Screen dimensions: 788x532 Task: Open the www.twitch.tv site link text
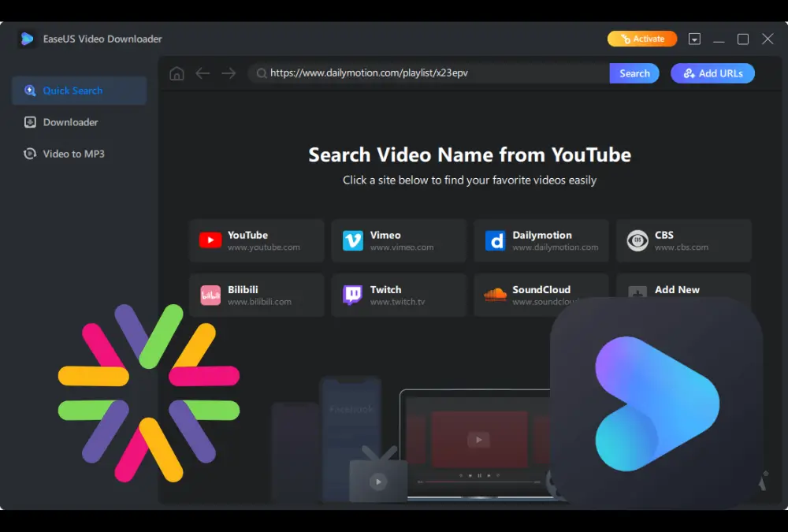tap(397, 302)
